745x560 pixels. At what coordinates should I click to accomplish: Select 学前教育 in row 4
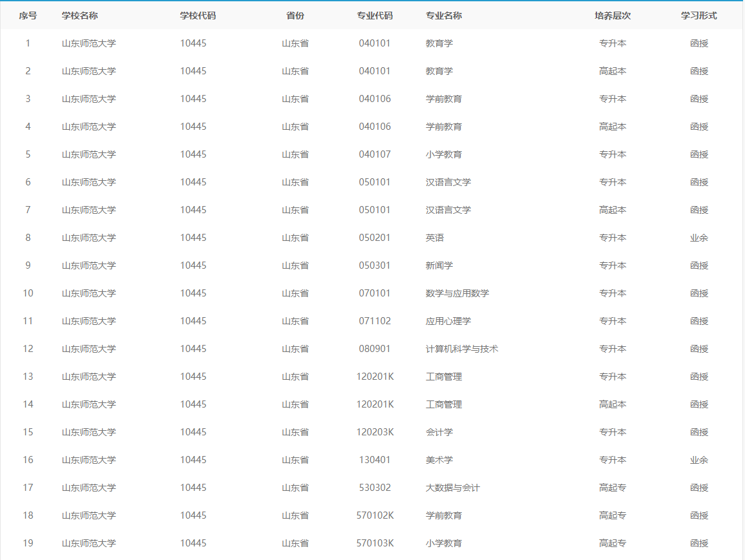(444, 127)
